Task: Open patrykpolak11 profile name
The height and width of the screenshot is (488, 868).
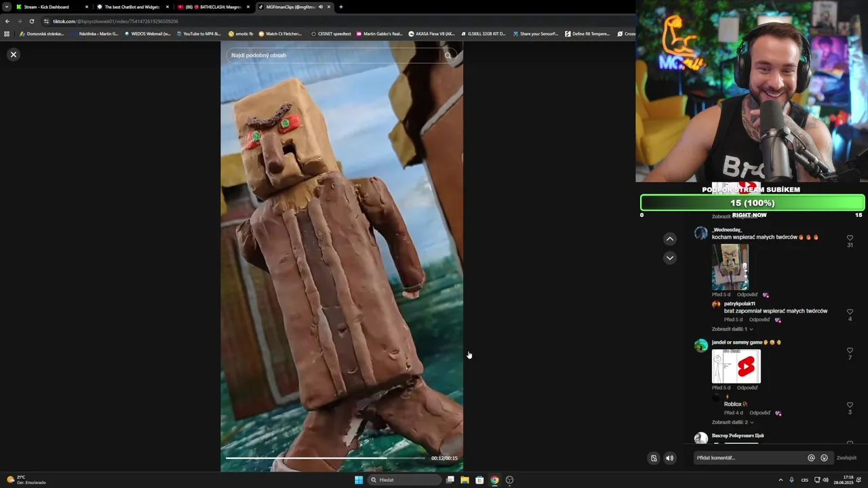Action: [x=739, y=304]
